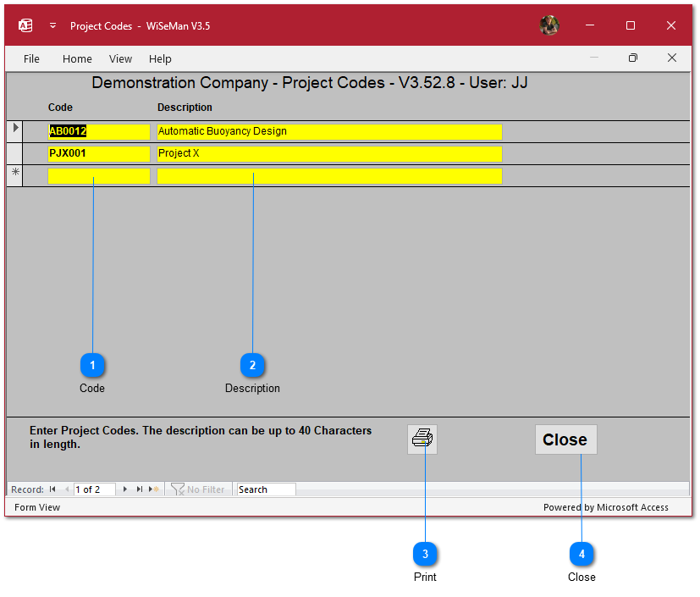
Task: Go to the previous record
Action: pos(67,489)
